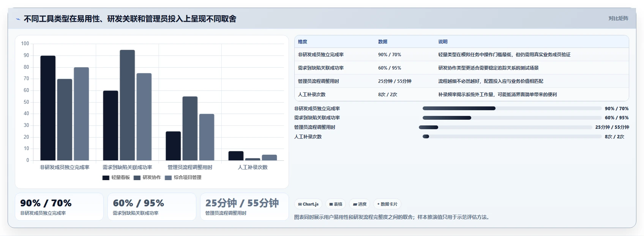
Task: Click the 非研发成员独立完成率 progress bar
Action: point(512,108)
